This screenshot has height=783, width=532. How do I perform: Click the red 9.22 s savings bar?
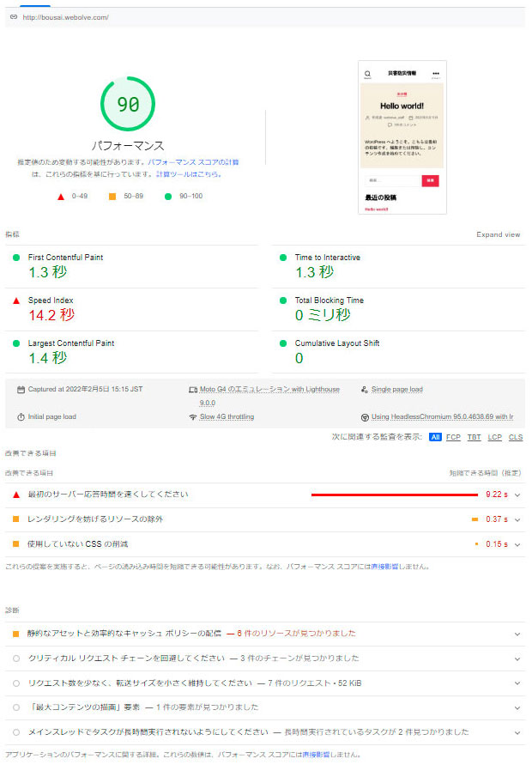[x=394, y=495]
